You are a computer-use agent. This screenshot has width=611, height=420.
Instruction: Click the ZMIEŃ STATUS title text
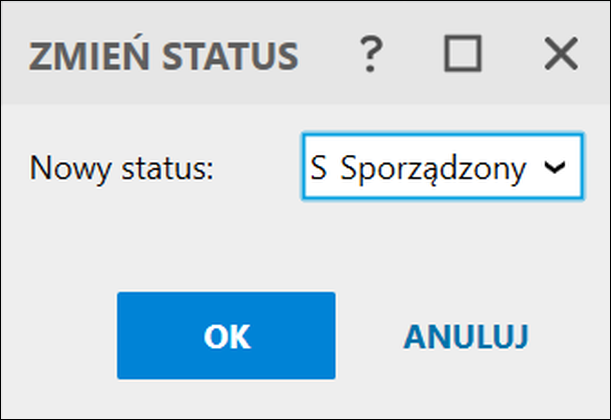pos(164,56)
